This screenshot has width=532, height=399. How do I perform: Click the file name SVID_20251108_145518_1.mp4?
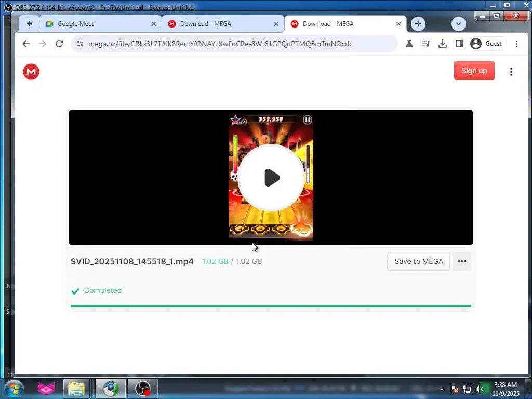132,262
